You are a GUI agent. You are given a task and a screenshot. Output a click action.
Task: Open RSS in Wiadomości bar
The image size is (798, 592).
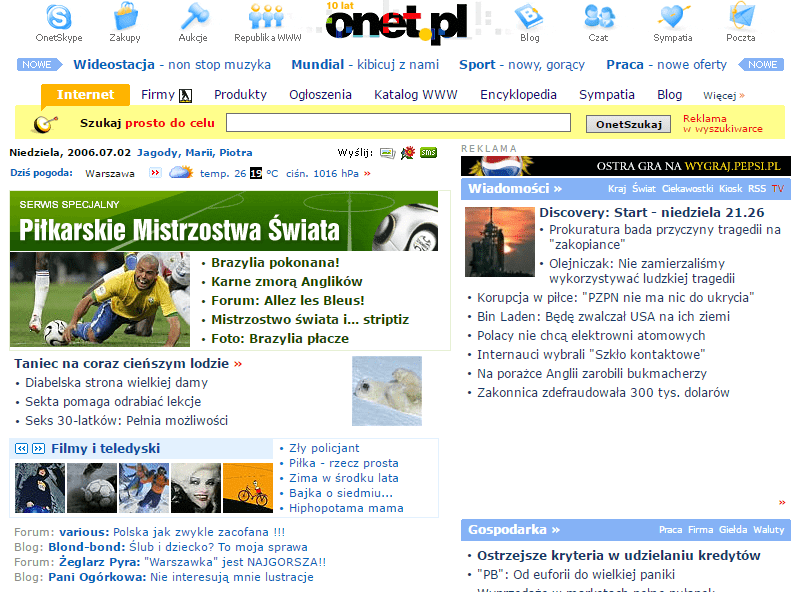coord(757,189)
